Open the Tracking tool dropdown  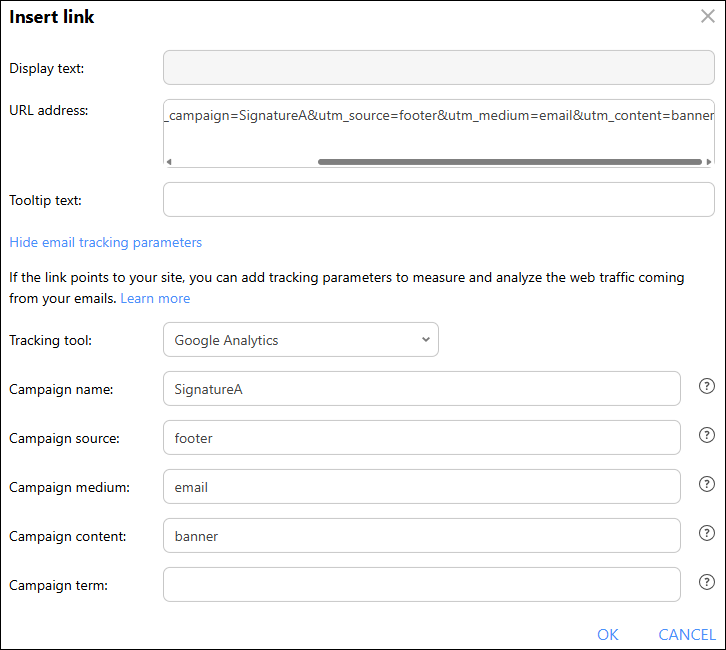tap(300, 340)
